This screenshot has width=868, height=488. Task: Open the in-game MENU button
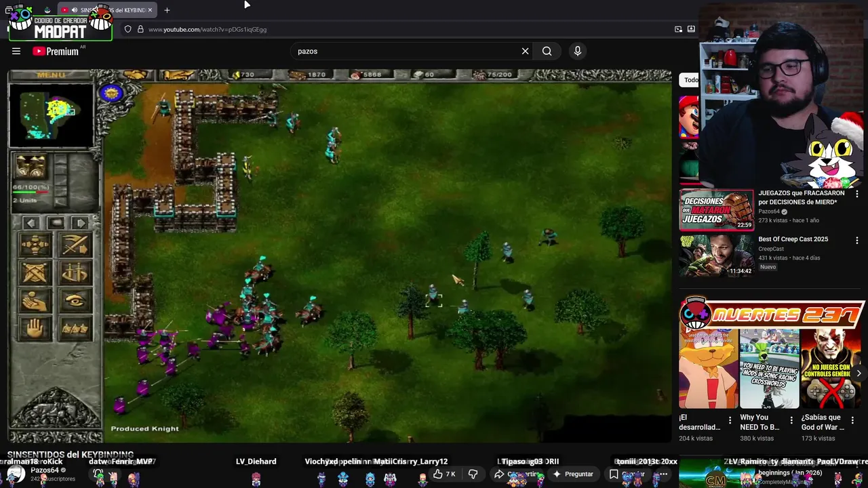(x=52, y=75)
